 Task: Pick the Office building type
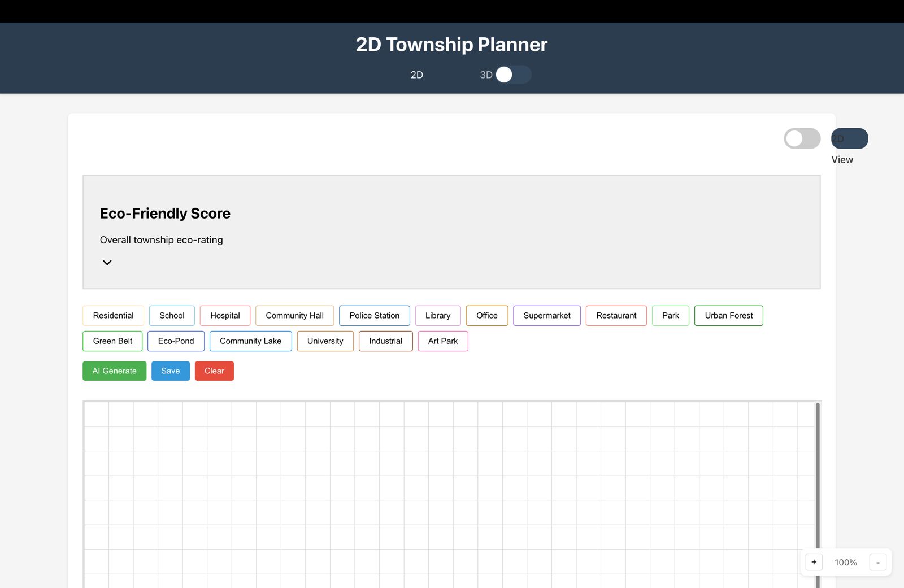(x=486, y=316)
